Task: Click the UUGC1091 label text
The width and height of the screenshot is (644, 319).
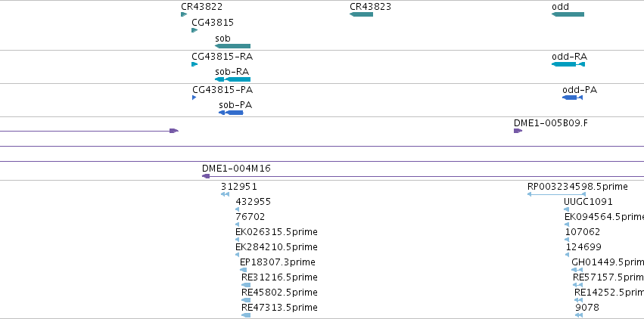Action: 588,202
